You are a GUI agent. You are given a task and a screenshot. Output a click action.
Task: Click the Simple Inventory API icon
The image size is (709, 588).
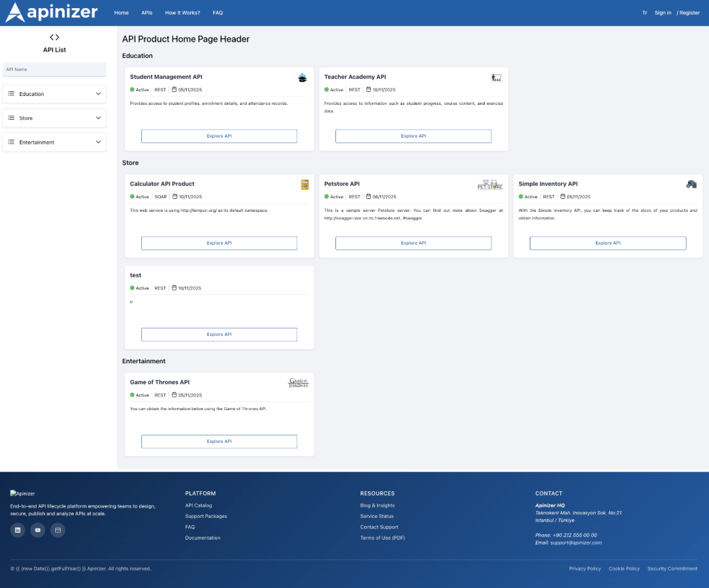[691, 184]
